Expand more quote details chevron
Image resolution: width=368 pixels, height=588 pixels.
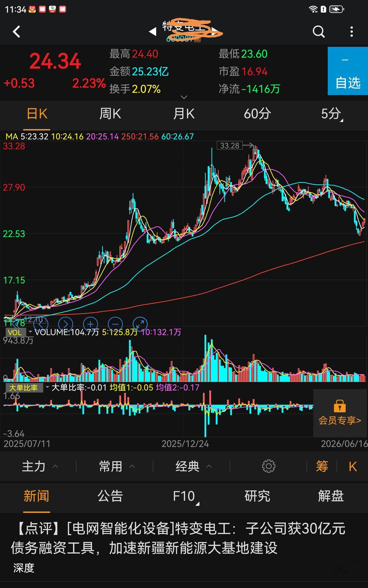click(x=184, y=97)
